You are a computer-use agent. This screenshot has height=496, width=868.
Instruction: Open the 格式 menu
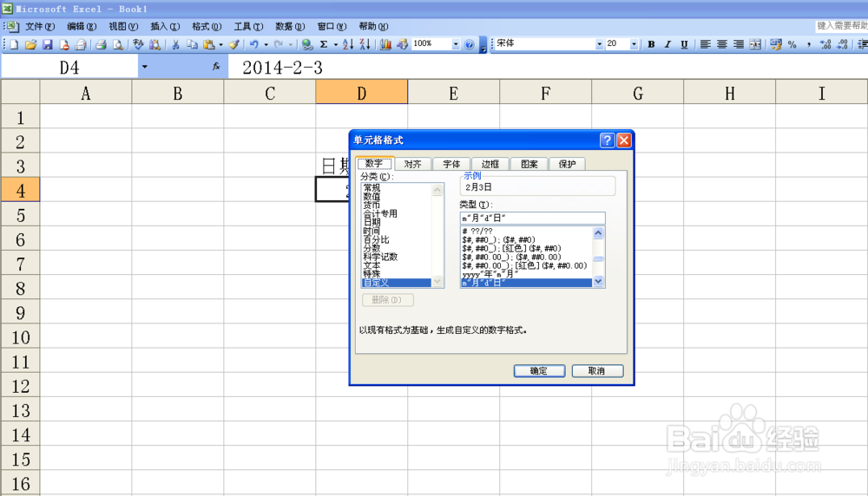[207, 27]
